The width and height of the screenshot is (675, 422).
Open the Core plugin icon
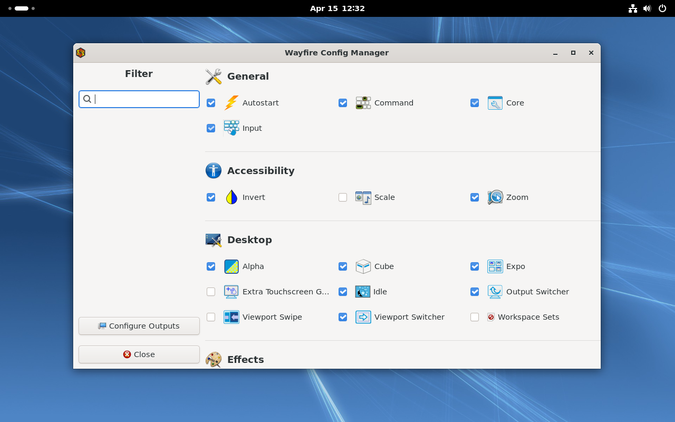click(x=495, y=103)
